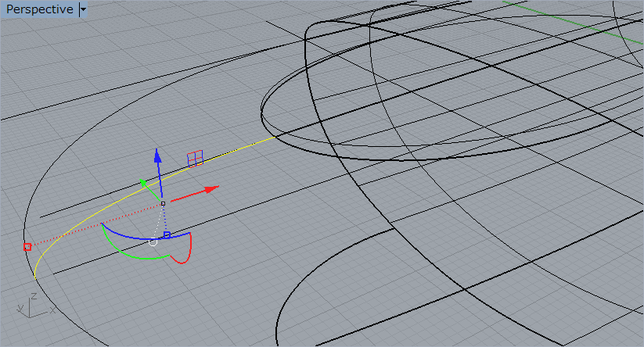
Task: Click the blue scale handle square
Action: click(x=167, y=235)
